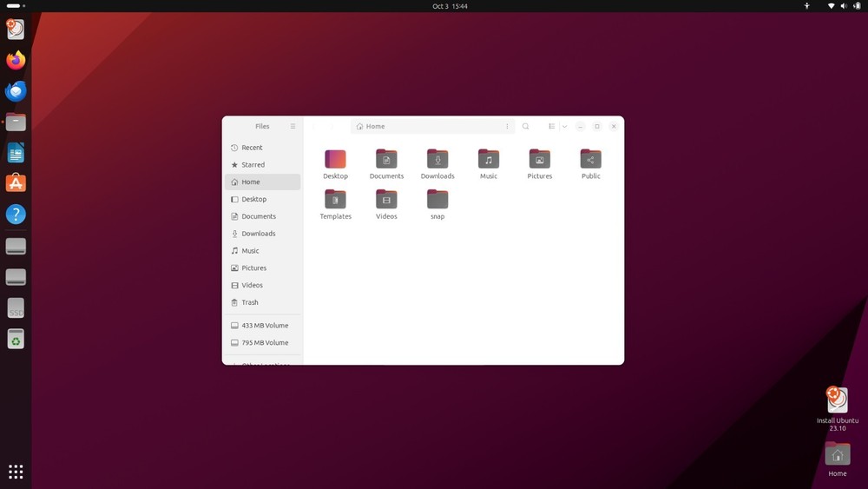This screenshot has height=489, width=868.
Task: Select Starred in the sidebar
Action: [x=262, y=165]
